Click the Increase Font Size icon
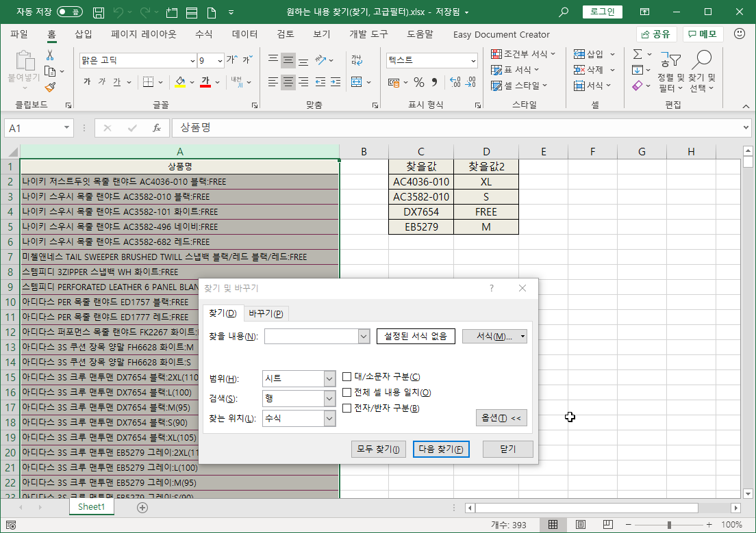The image size is (756, 533). pyautogui.click(x=232, y=60)
